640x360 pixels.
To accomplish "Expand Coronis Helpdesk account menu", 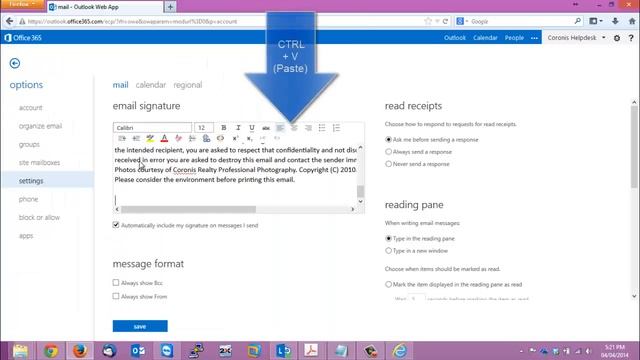I will click(576, 38).
